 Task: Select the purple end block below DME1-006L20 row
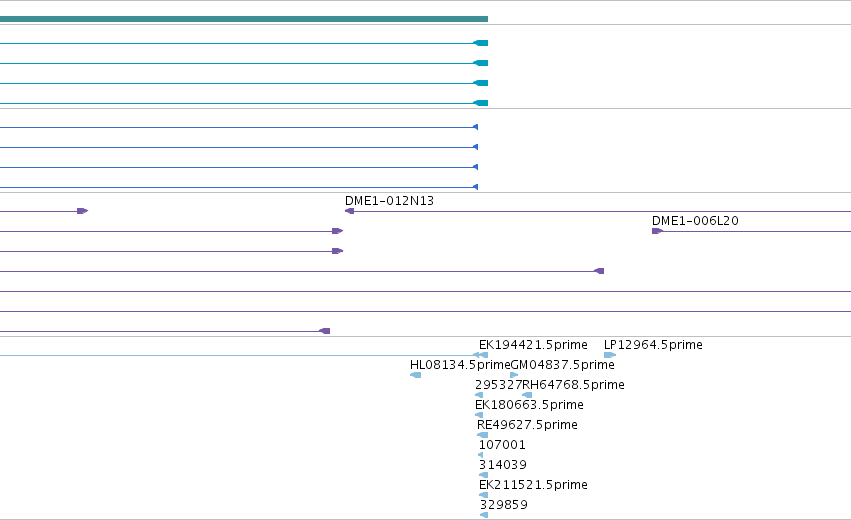coord(599,271)
